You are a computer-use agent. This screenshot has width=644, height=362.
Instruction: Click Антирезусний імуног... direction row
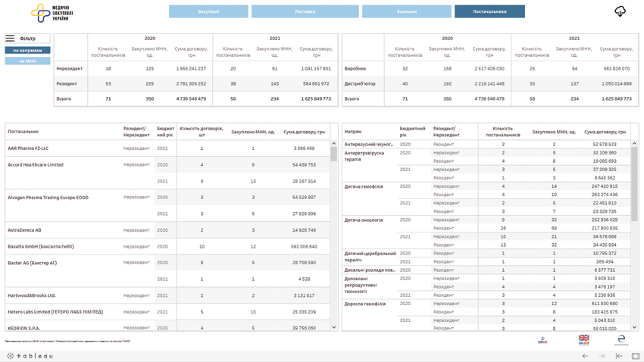point(368,145)
